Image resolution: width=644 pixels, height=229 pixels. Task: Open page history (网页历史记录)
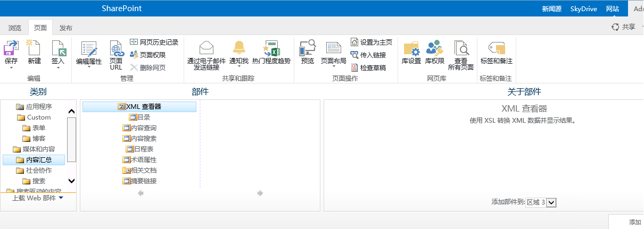coord(154,42)
